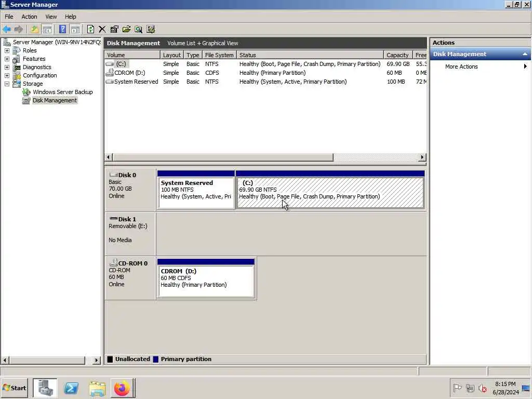532x399 pixels.
Task: Click the blue Primary partition legend swatch
Action: (156, 360)
